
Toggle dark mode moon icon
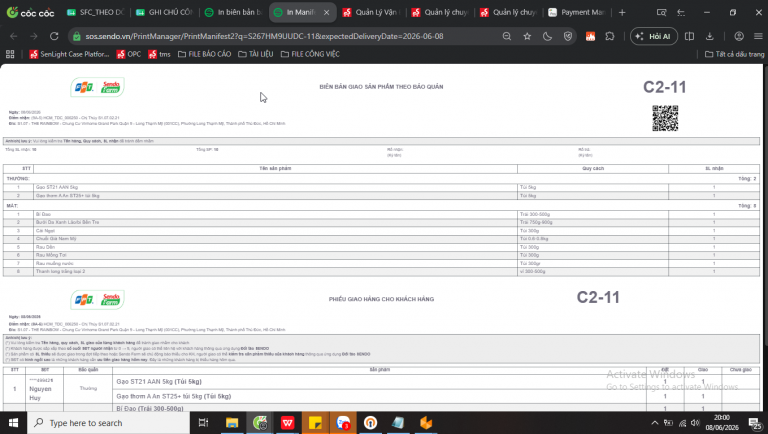click(548, 36)
